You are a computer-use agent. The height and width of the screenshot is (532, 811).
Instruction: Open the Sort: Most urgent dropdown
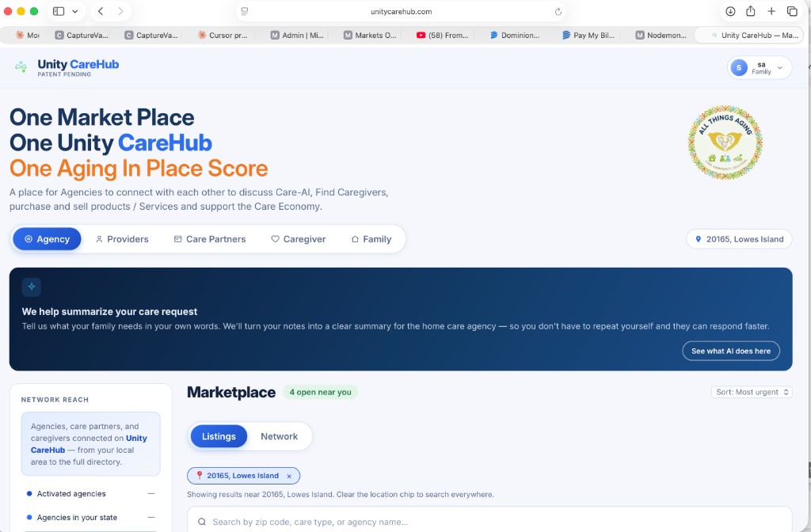point(752,392)
